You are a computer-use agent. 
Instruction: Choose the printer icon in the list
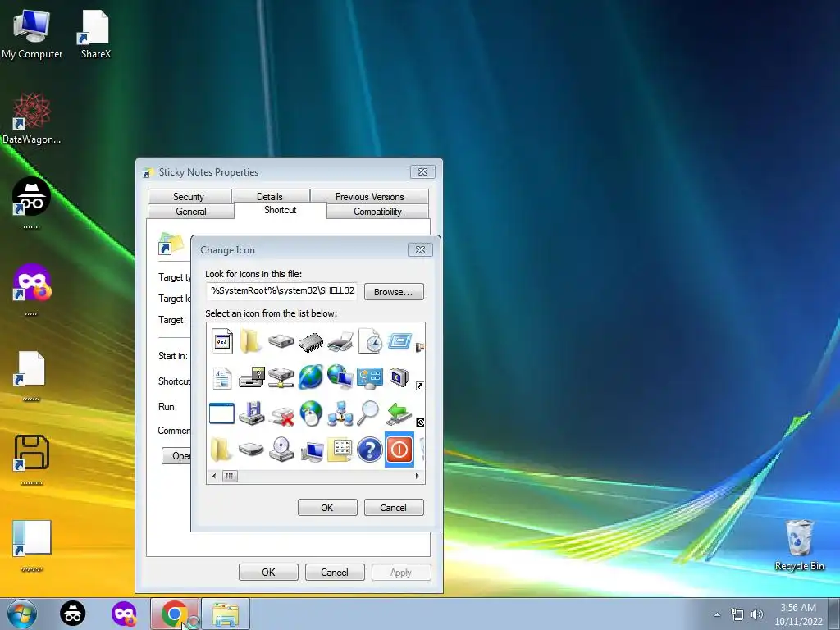tap(340, 341)
